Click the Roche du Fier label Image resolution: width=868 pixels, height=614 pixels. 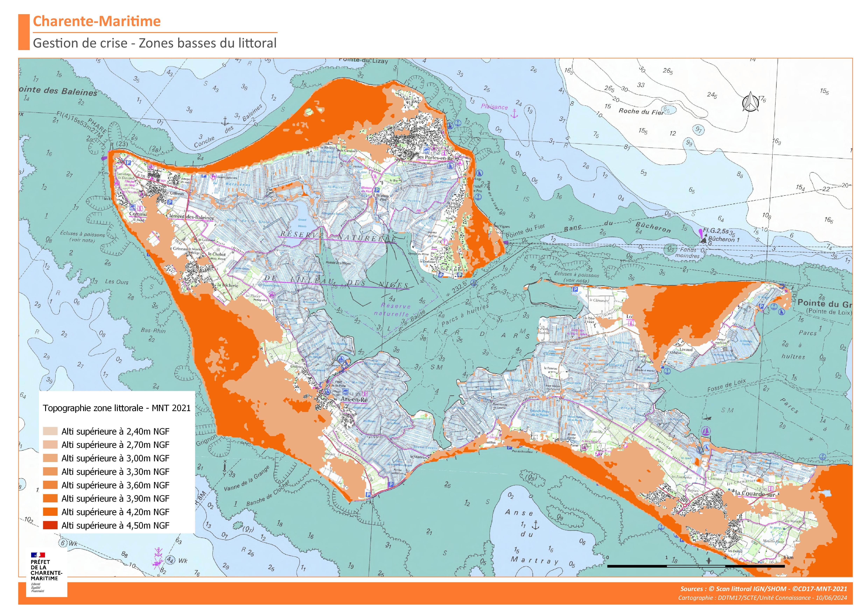pyautogui.click(x=641, y=111)
